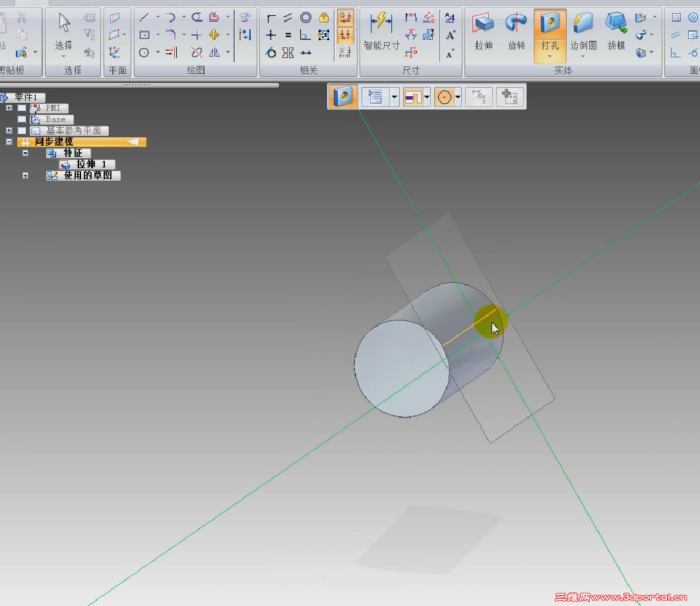
Task: Click the Revolve (旋转) tool
Action: 517,31
